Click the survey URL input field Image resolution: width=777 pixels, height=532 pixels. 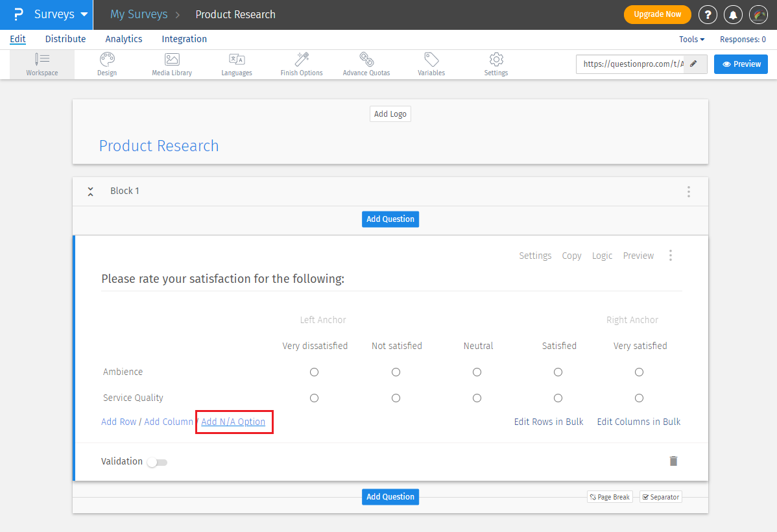632,64
